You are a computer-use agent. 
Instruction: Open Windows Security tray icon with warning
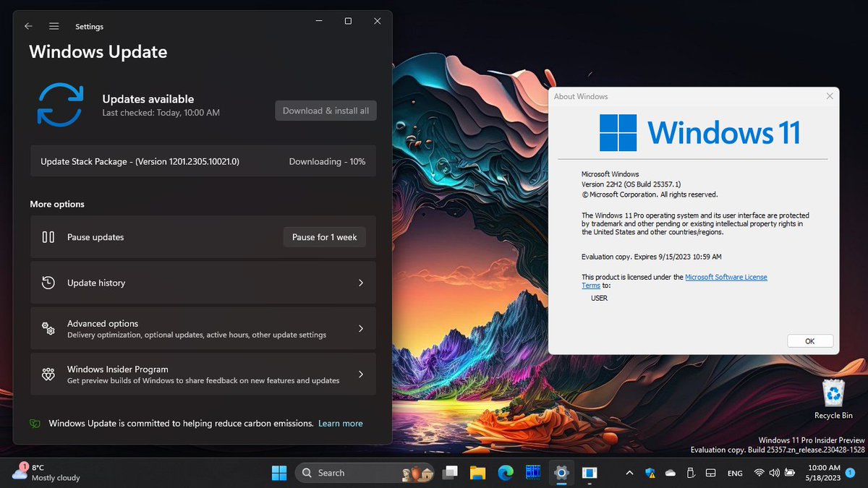pos(650,473)
